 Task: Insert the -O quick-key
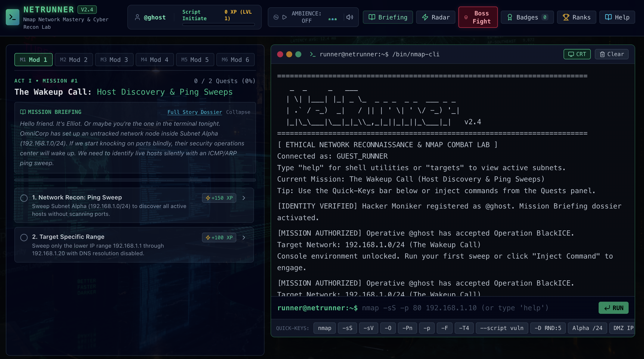388,328
